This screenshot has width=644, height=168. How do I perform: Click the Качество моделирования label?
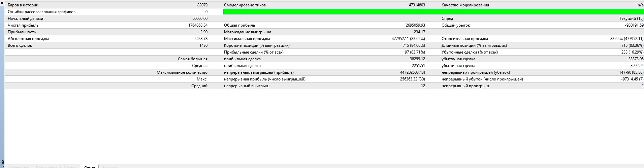point(465,5)
